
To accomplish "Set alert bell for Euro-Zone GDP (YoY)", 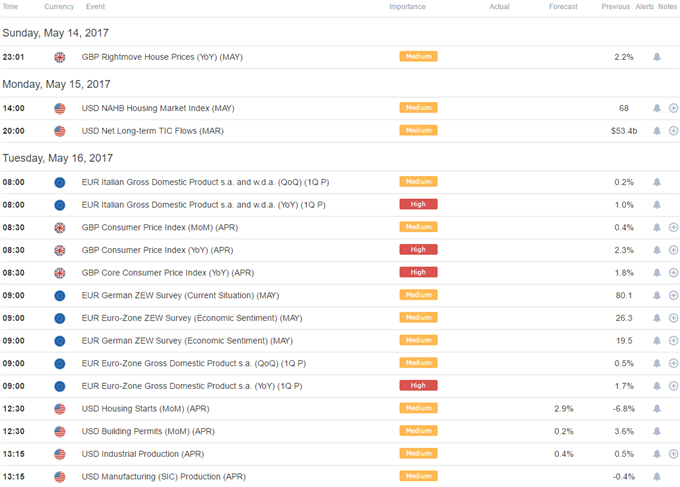I will point(657,386).
